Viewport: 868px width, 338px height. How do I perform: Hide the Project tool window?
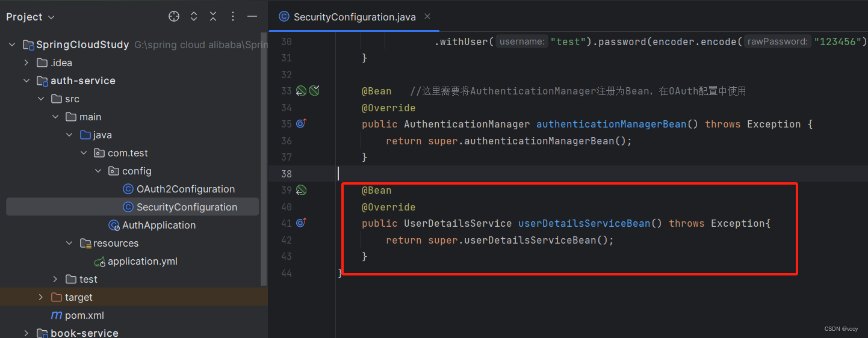(x=252, y=17)
